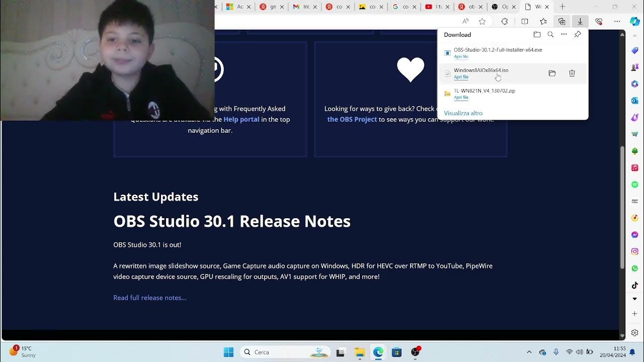The height and width of the screenshot is (362, 644).
Task: Switch to the Gmail tab
Action: click(304, 7)
